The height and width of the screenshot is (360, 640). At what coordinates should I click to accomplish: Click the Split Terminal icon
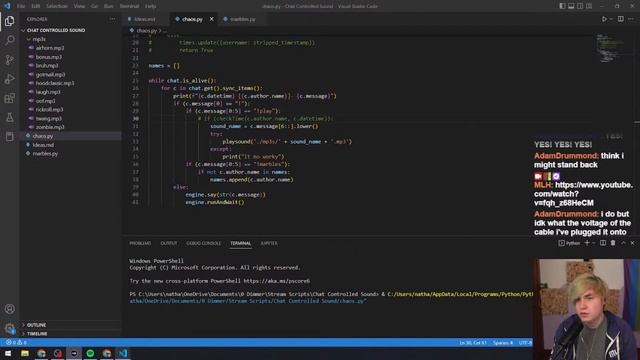tap(603, 243)
